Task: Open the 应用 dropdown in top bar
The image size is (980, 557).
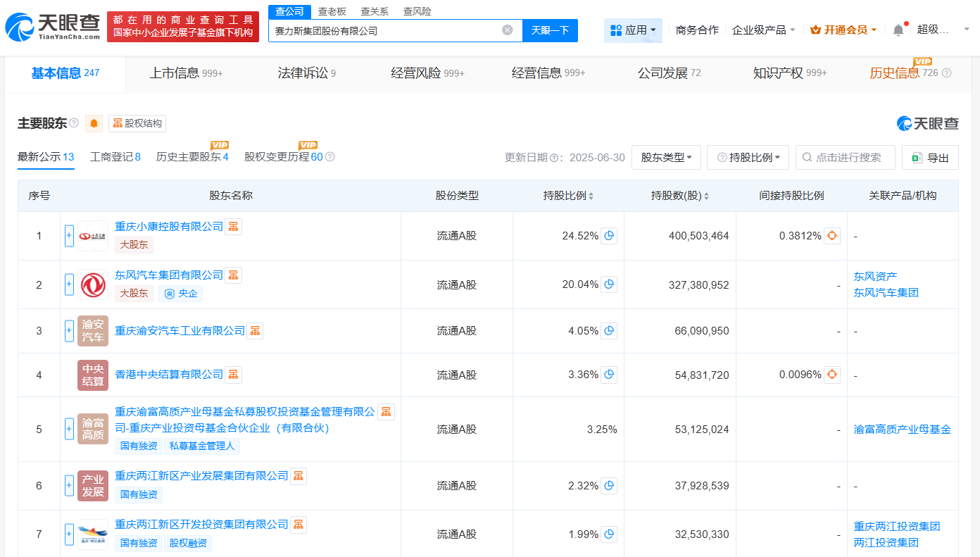Action: (x=632, y=30)
